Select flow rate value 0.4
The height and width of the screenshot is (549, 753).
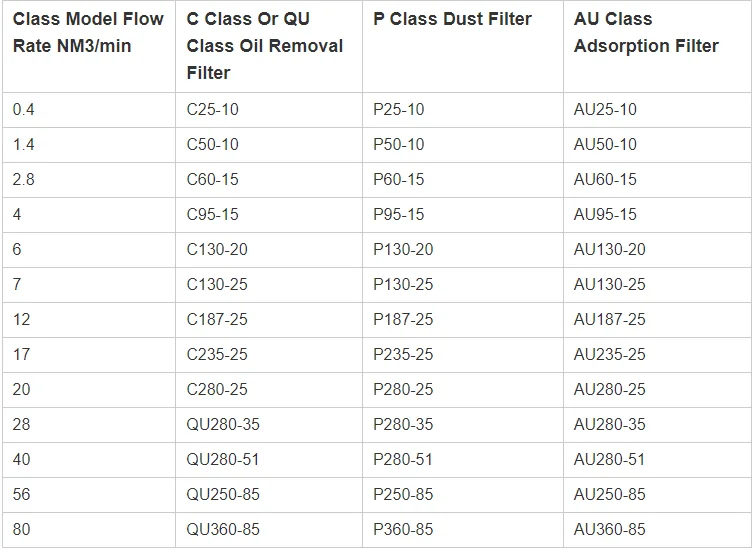[x=89, y=110]
